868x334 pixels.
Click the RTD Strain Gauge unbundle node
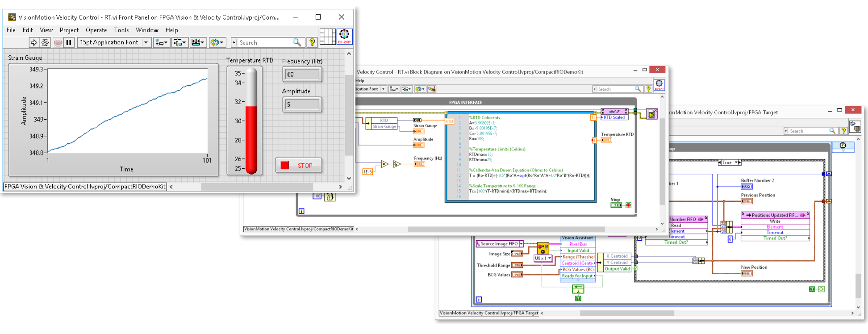tap(381, 124)
